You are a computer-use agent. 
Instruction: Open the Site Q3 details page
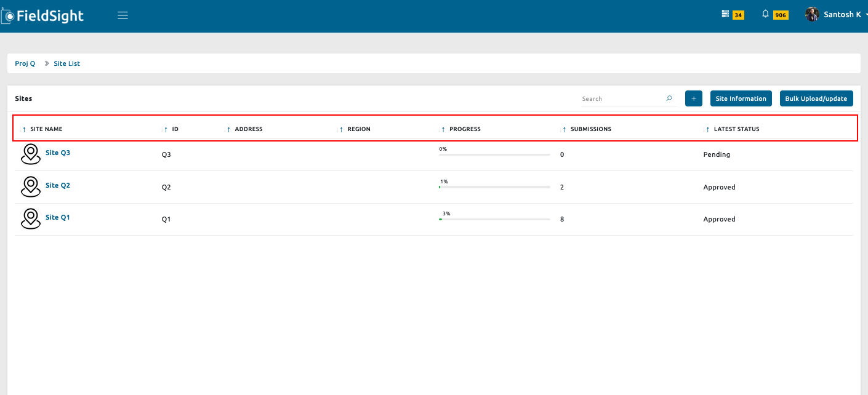point(58,152)
